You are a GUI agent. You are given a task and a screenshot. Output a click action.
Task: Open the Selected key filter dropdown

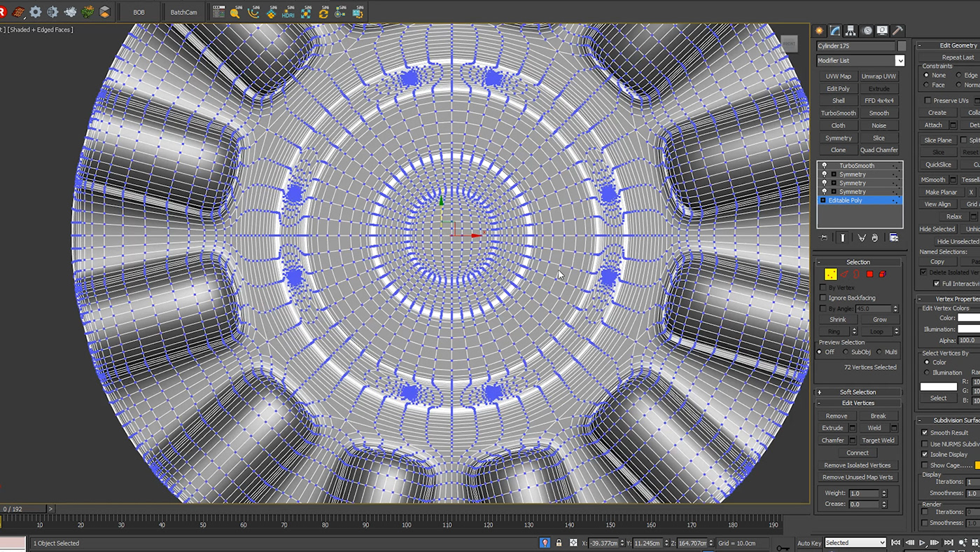click(855, 543)
